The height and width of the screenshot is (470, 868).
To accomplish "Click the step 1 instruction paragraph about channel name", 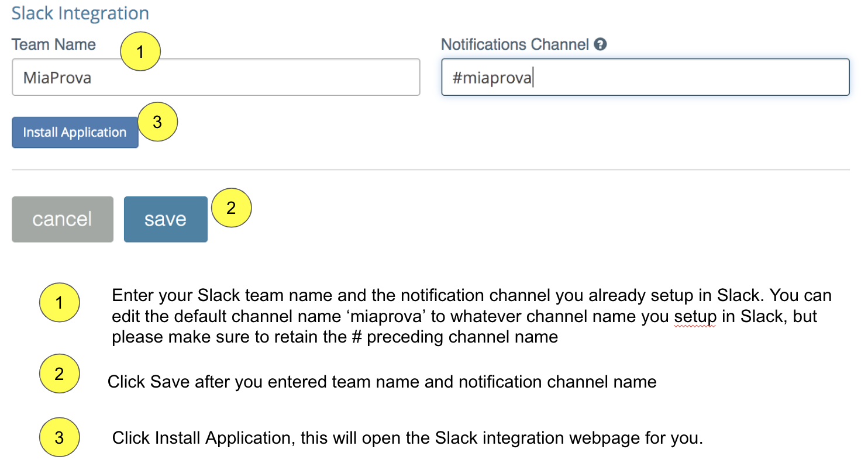I will [x=471, y=316].
